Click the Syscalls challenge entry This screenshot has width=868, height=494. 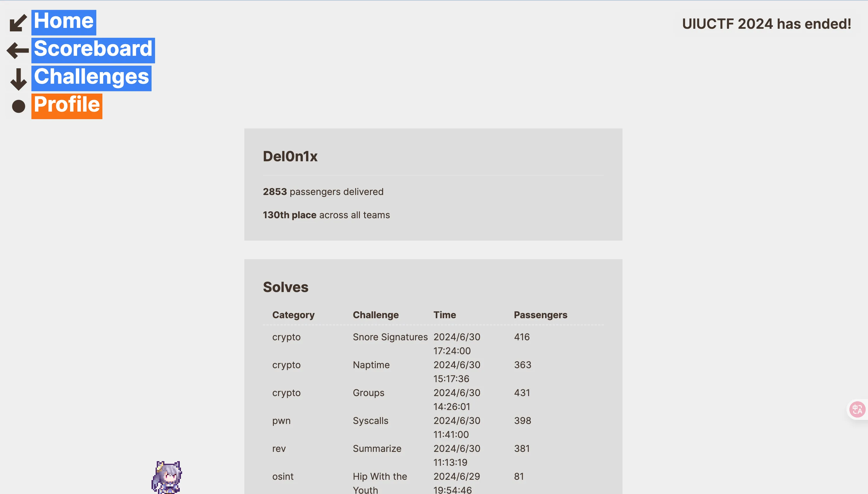point(371,420)
